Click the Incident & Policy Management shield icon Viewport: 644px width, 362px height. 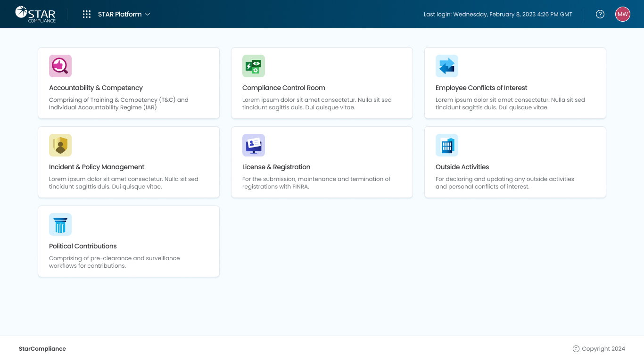[x=60, y=145]
